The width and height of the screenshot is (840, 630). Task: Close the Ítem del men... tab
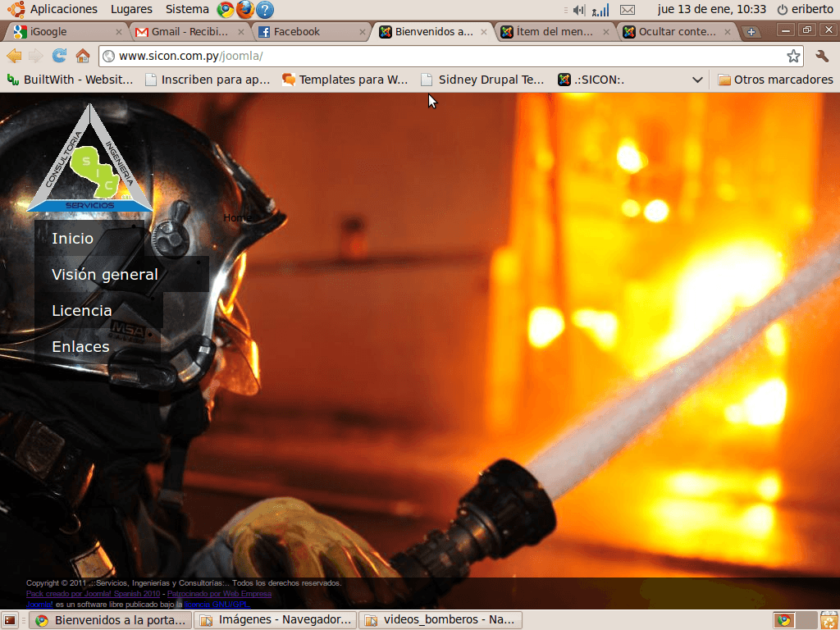click(x=606, y=32)
